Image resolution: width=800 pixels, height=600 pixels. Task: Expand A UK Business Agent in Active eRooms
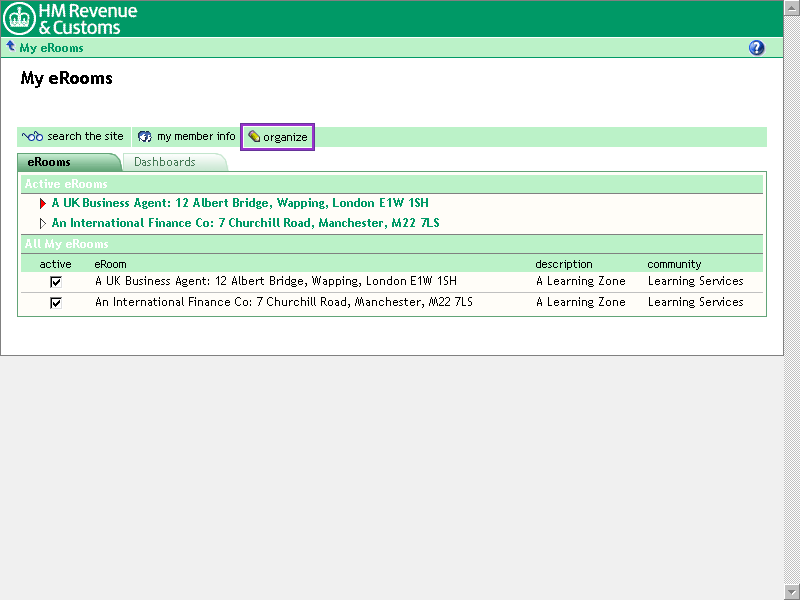coord(43,204)
